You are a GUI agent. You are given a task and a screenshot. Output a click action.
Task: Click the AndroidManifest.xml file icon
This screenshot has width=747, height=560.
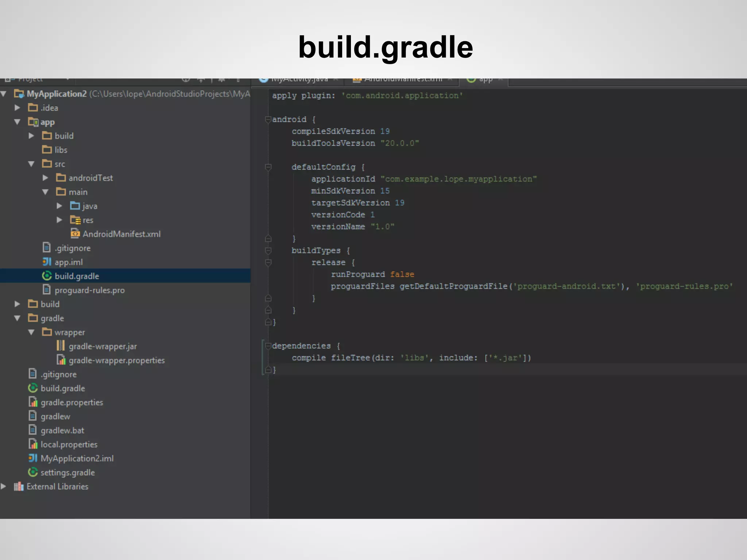75,233
